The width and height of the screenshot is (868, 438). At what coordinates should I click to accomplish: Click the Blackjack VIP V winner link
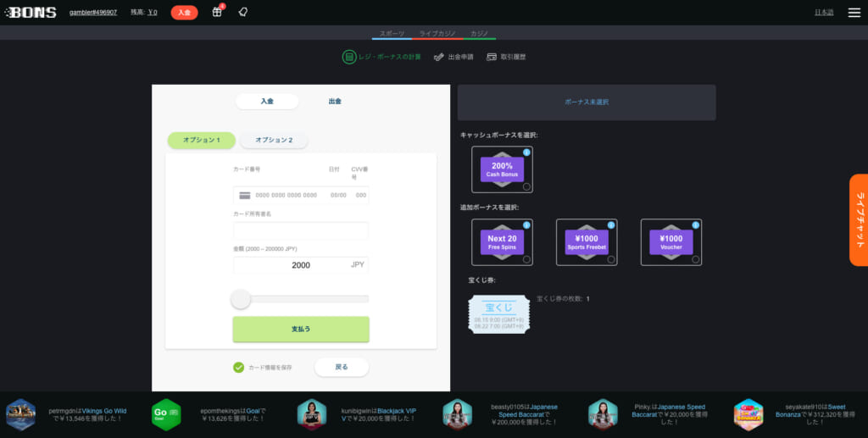379,415
